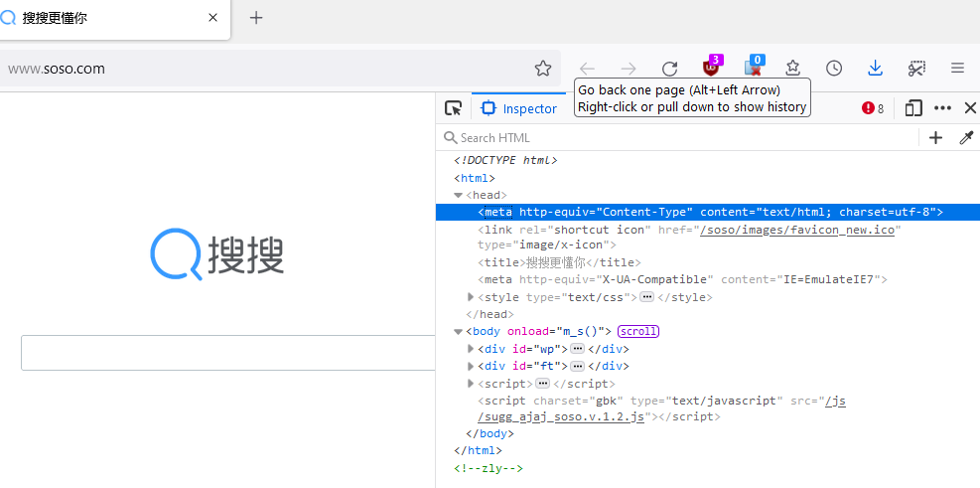The height and width of the screenshot is (488, 980).
Task: Click the scroll badge on body
Action: (x=638, y=332)
